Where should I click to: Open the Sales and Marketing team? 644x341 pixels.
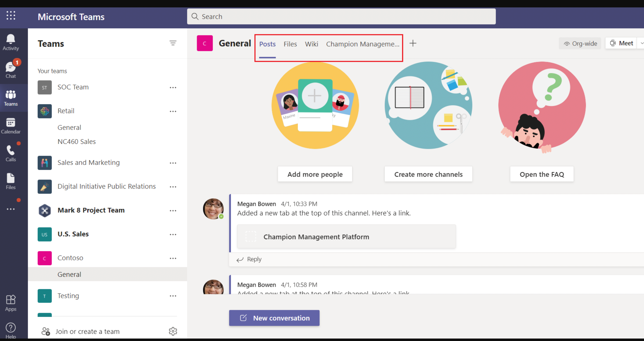[x=88, y=163]
